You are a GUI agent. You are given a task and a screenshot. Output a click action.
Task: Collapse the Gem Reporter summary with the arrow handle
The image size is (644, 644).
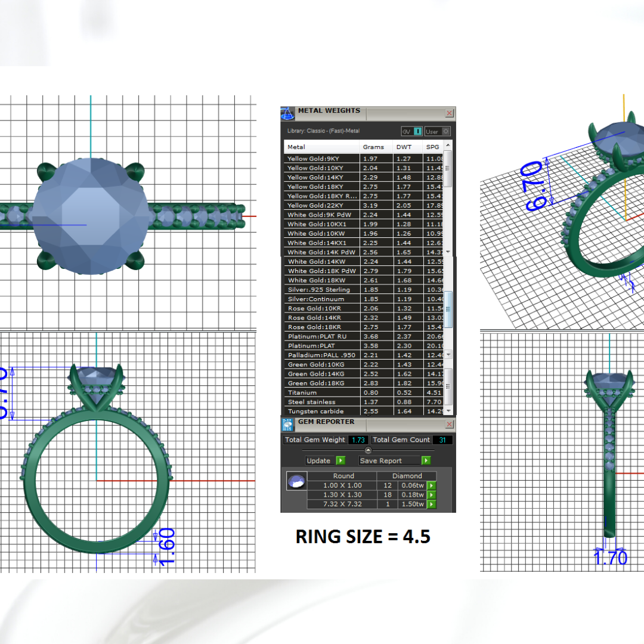point(368,450)
